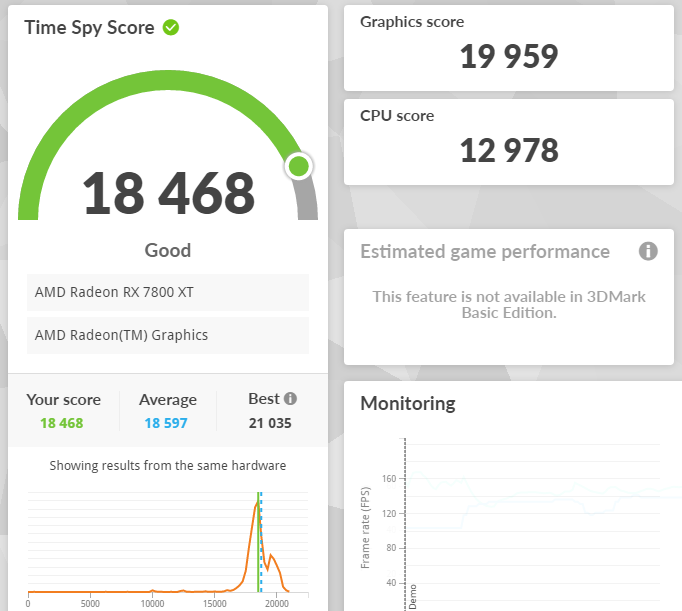
Task: Open the Estimated game performance info icon
Action: tap(648, 251)
